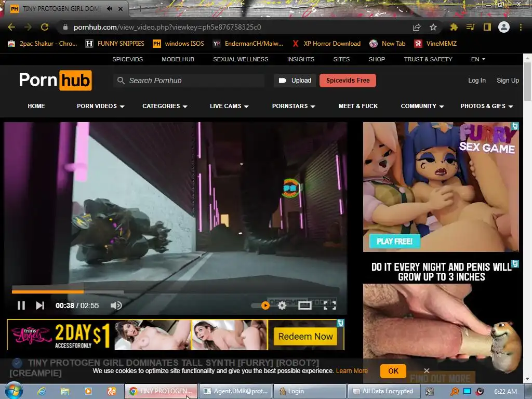Open the Chrome profile avatar

(504, 27)
